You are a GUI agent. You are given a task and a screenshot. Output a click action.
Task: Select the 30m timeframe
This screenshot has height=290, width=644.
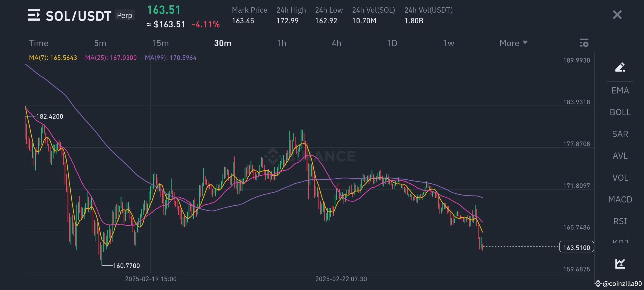[x=223, y=43]
